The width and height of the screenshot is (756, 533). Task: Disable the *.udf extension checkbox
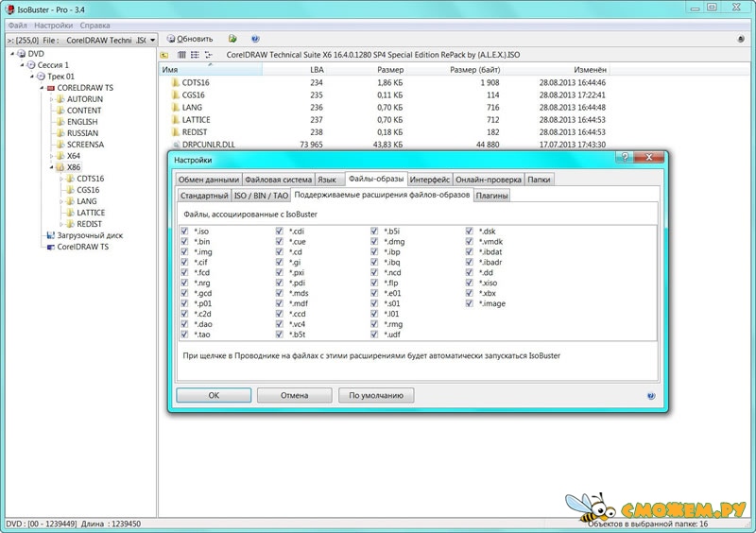coord(374,335)
